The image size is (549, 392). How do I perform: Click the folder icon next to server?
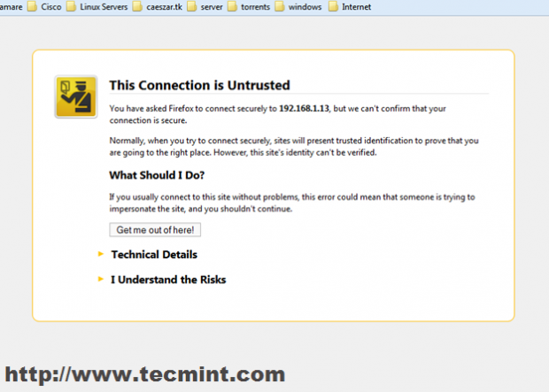pyautogui.click(x=191, y=6)
